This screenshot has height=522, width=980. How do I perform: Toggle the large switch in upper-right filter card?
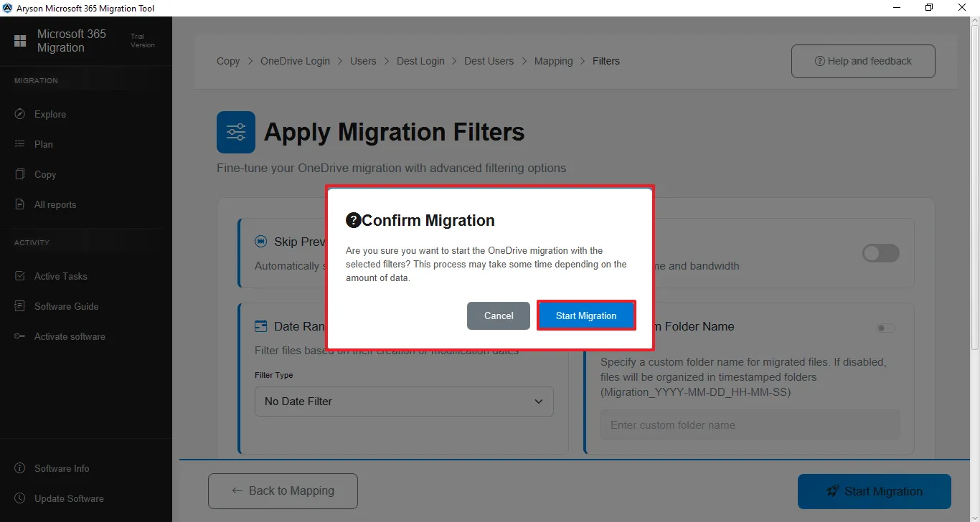point(880,253)
